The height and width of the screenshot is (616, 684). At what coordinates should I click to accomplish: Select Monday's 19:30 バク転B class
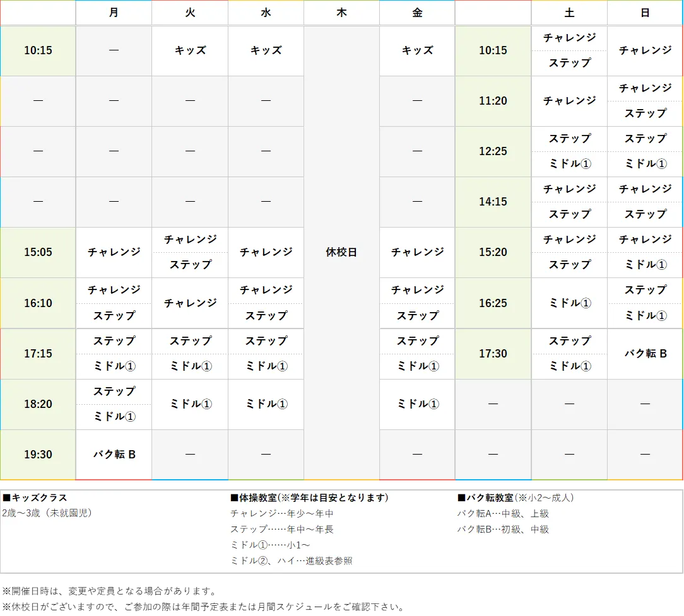(114, 454)
